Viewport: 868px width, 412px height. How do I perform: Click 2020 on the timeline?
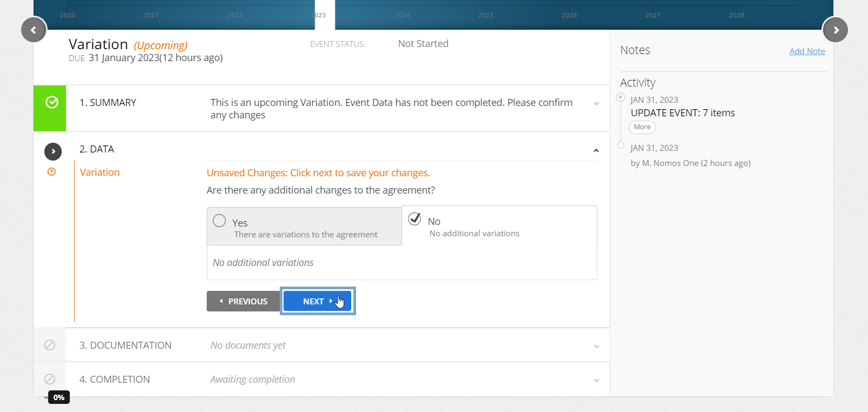tap(68, 15)
